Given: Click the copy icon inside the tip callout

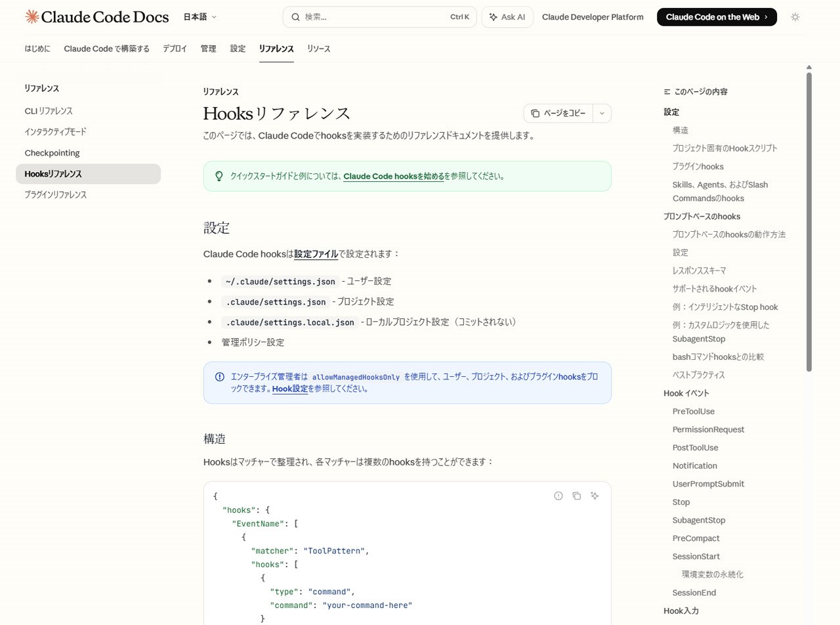Looking at the screenshot, I should click(x=577, y=496).
